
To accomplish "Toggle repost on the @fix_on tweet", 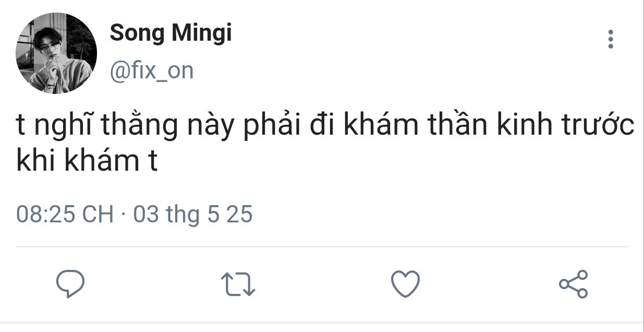I will pos(238,285).
